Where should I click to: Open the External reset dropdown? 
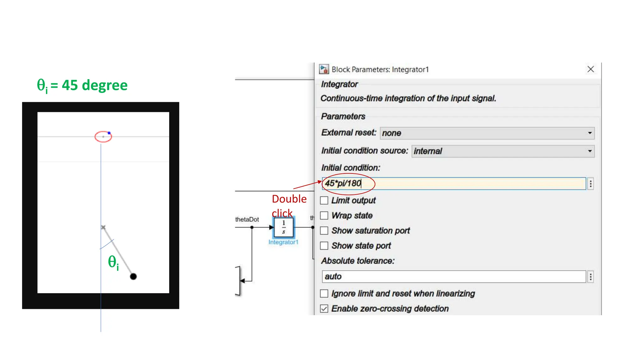tap(487, 133)
